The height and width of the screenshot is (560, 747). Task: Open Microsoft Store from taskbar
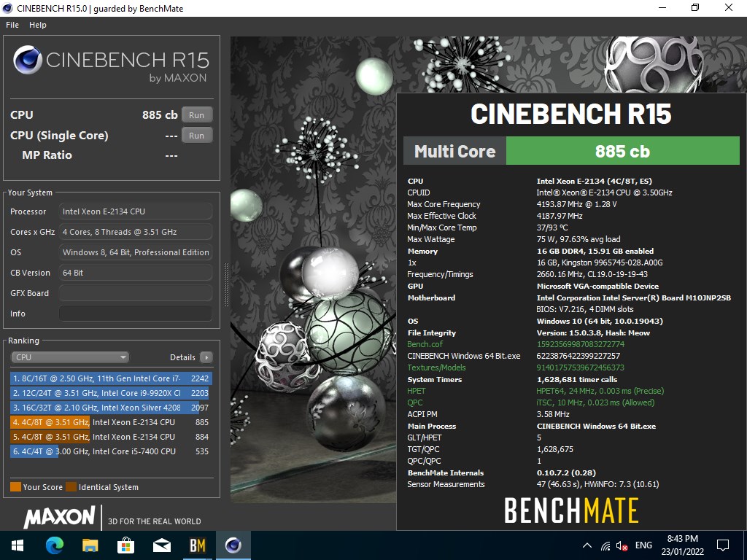point(125,545)
